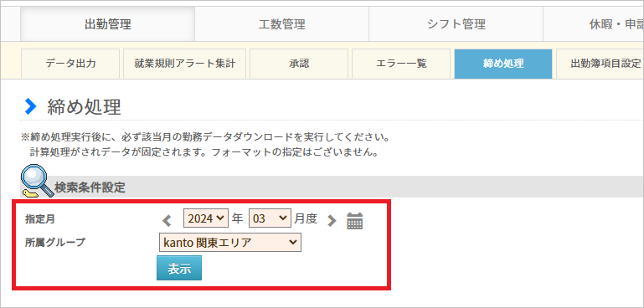The image size is (644, 308).
Task: Expand the kanto 関東エリア group dropdown
Action: click(x=230, y=242)
